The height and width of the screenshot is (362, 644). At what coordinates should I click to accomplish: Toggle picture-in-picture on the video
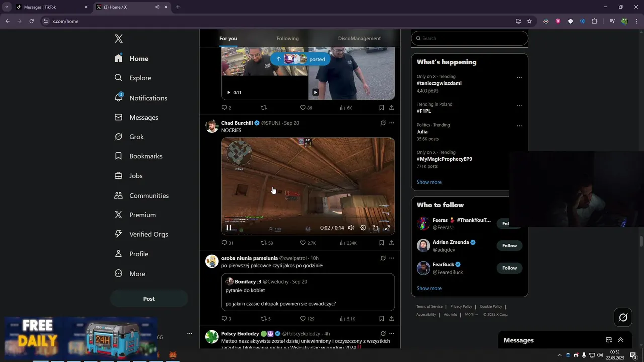pos(375,228)
